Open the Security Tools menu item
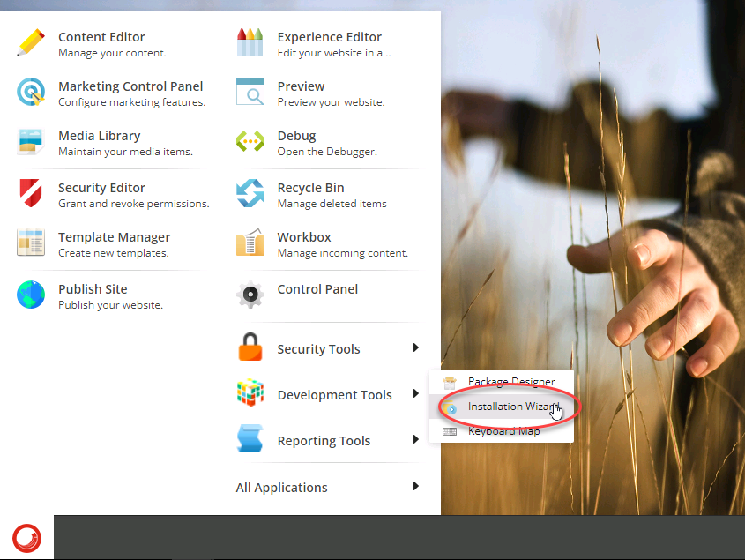This screenshot has height=560, width=745. pos(328,348)
